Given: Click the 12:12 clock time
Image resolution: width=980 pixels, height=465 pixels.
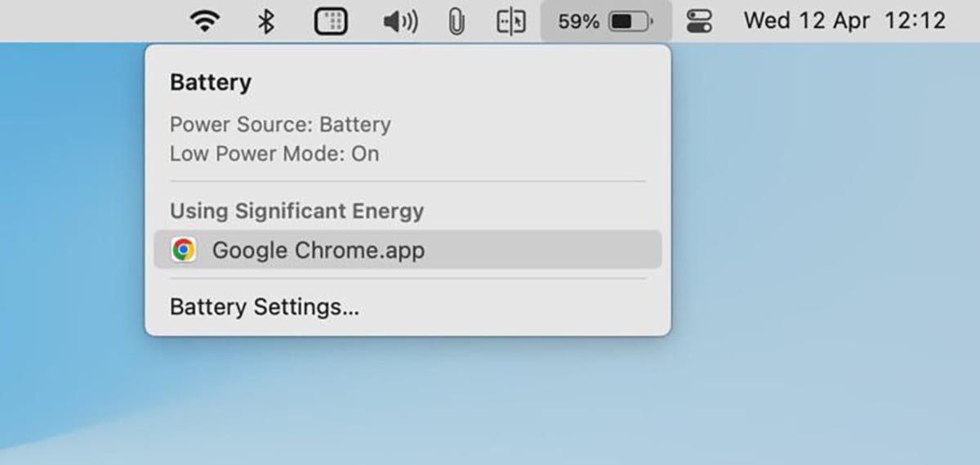Looking at the screenshot, I should (x=915, y=21).
